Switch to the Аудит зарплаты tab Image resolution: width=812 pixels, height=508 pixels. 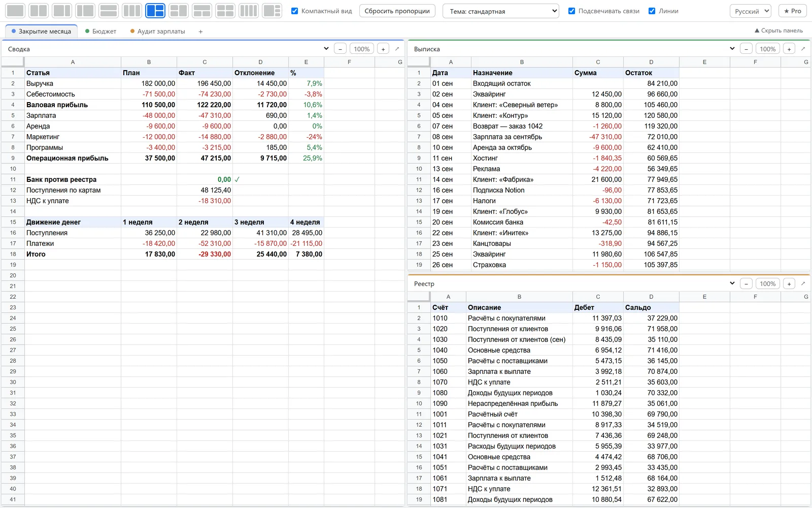pos(158,31)
